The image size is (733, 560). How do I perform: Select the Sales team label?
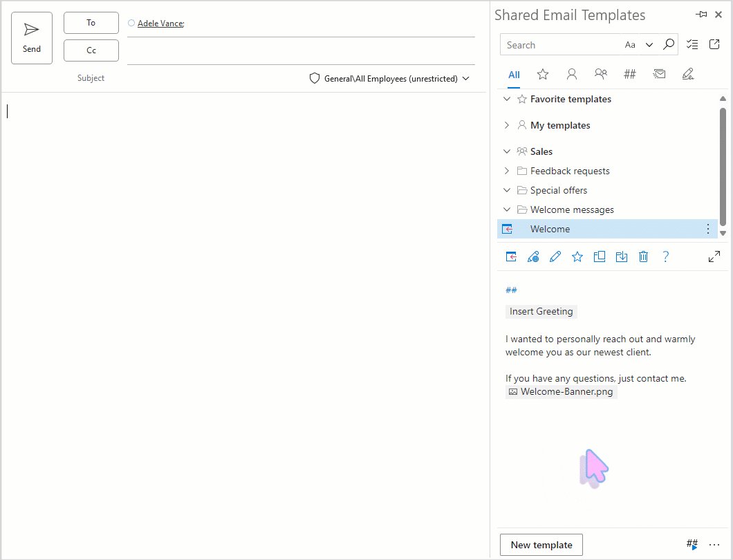(x=541, y=151)
